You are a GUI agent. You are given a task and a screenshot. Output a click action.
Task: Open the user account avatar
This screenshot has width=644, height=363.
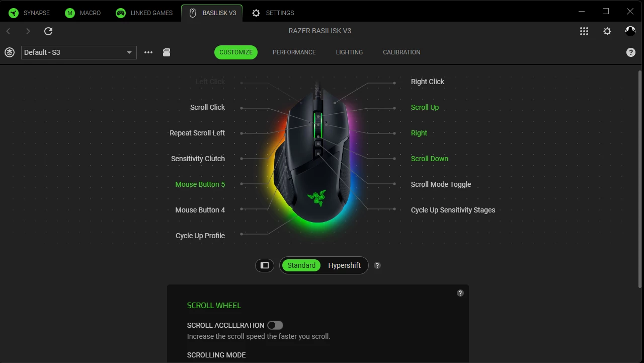[630, 31]
